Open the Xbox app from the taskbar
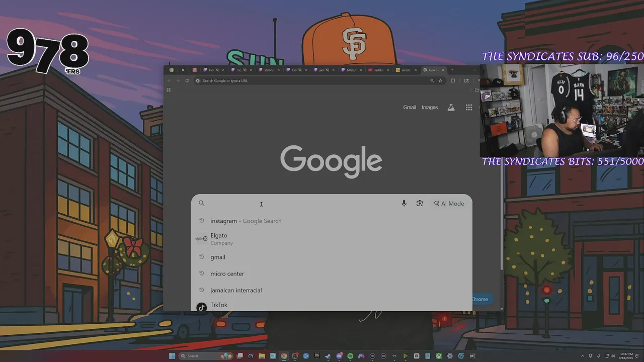This screenshot has height=362, width=644. (x=439, y=356)
